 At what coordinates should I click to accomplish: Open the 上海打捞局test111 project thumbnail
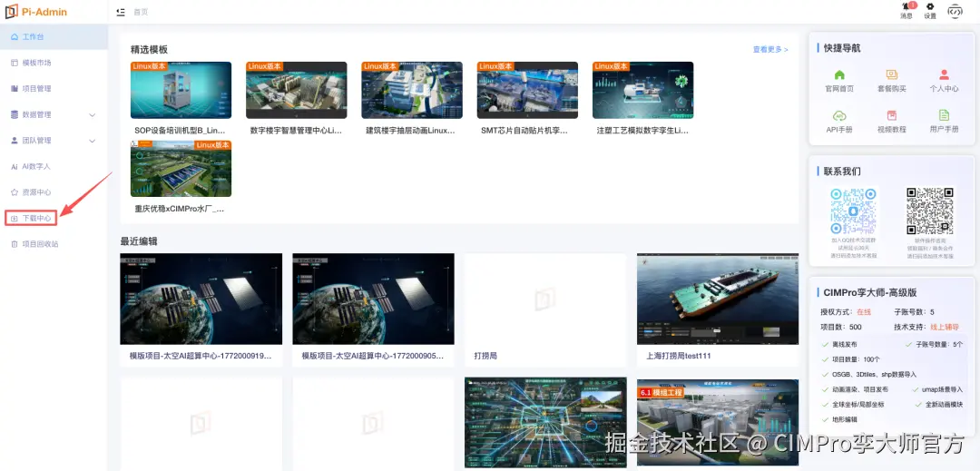tap(718, 299)
